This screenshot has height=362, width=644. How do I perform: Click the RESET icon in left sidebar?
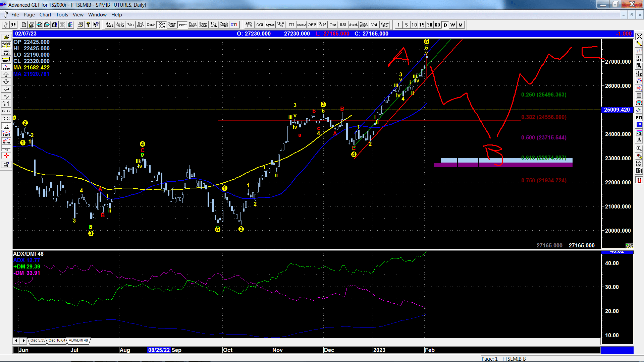(x=6, y=52)
